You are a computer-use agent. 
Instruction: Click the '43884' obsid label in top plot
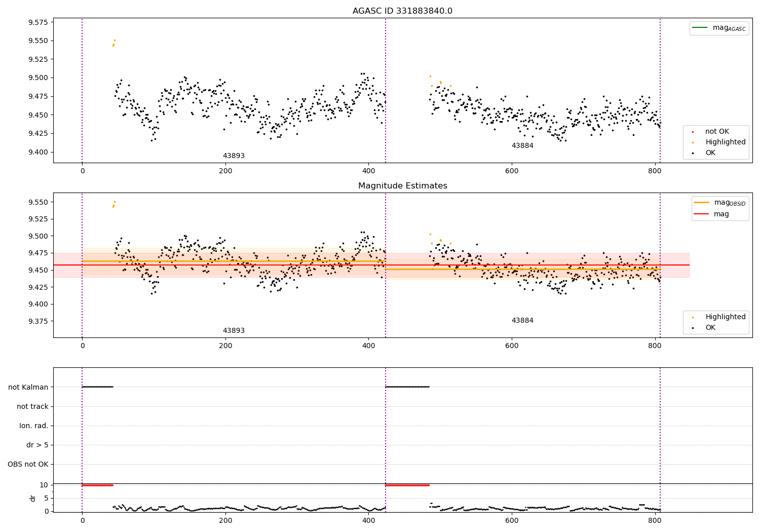click(522, 146)
